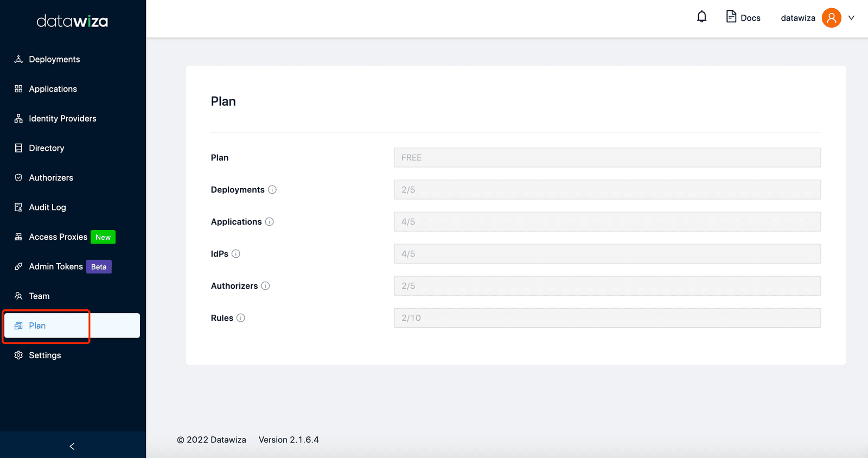Click info icon beside Rules label

pyautogui.click(x=241, y=317)
